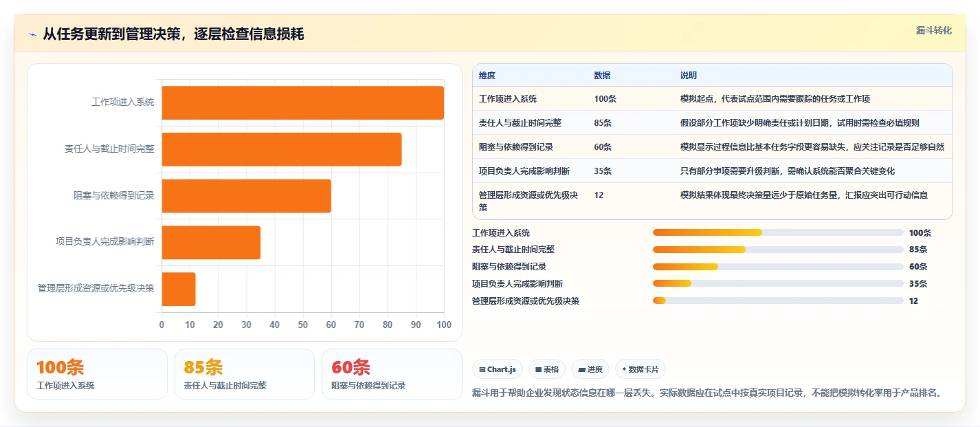This screenshot has width=980, height=427.
Task: Click the 85条 value in the table
Action: coord(603,123)
